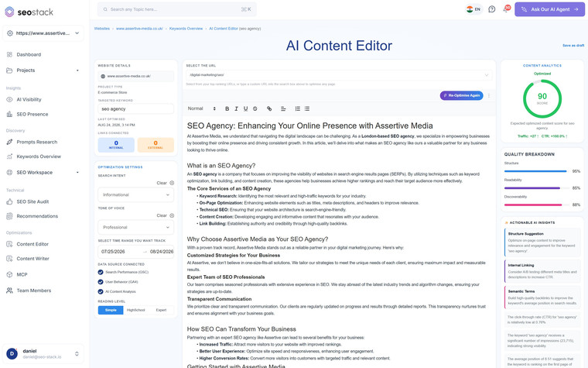
Task: Open SEO Workspace globe icon
Action: [9, 172]
